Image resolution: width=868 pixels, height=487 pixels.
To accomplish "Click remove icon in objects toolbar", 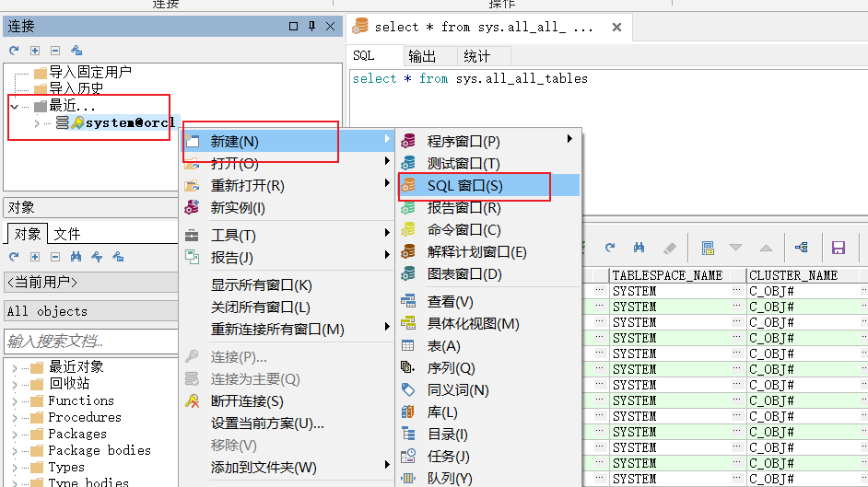I will (x=55, y=257).
